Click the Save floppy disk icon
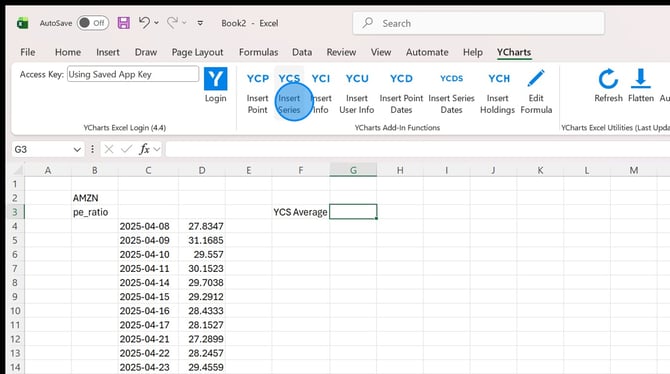 point(123,23)
